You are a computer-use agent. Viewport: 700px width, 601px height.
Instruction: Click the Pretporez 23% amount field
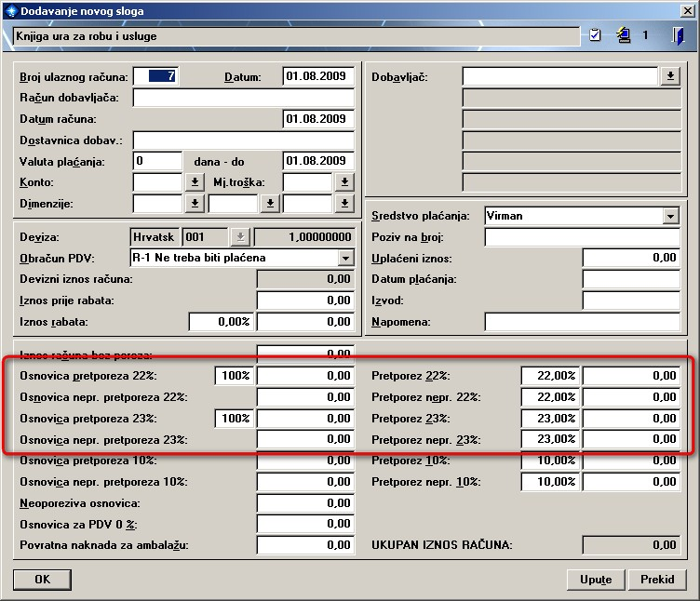point(631,419)
